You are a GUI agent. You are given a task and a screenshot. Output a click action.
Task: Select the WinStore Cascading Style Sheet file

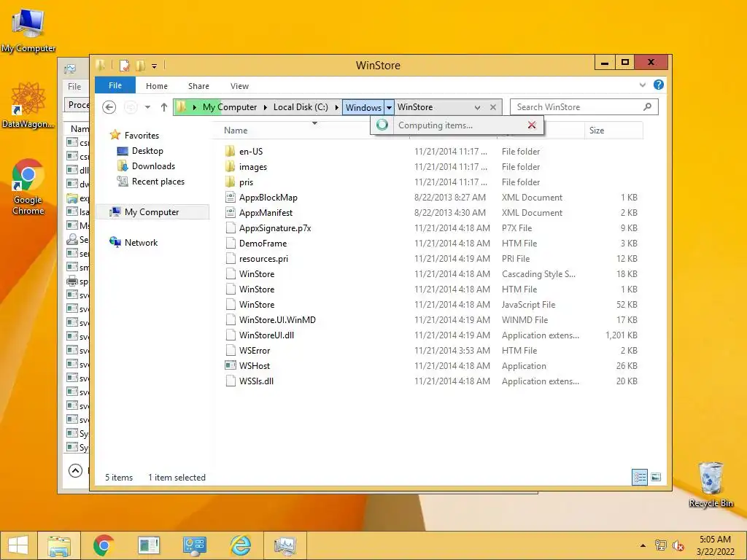click(257, 274)
